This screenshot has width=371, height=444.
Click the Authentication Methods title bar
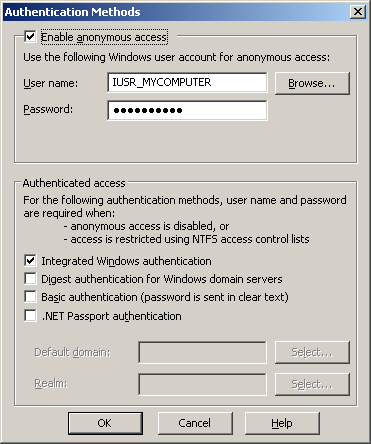click(177, 12)
